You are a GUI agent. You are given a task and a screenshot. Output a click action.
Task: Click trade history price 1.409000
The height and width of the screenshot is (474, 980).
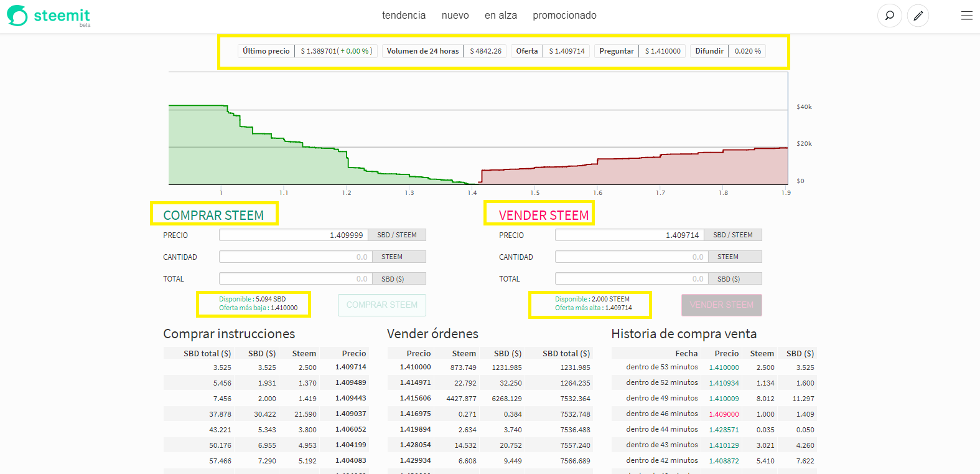[724, 414]
